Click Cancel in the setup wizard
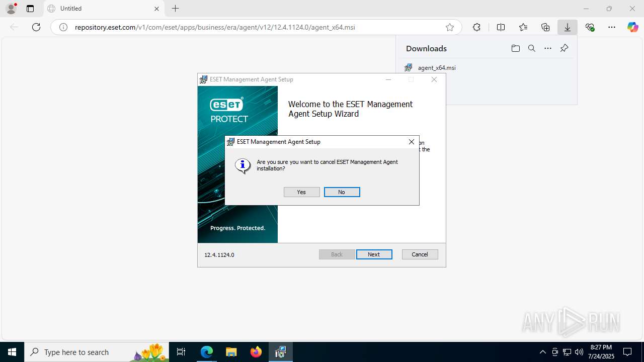This screenshot has height=362, width=644. pos(420,254)
